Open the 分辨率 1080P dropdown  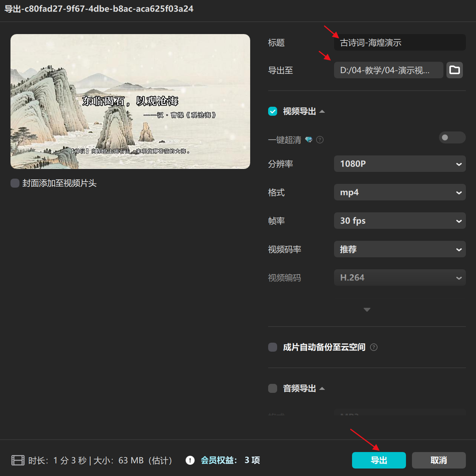(x=400, y=164)
